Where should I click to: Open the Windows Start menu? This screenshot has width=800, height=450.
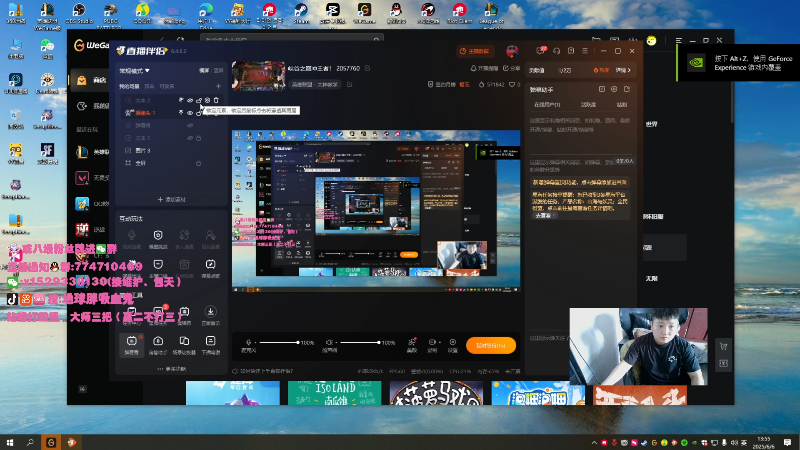click(x=10, y=442)
